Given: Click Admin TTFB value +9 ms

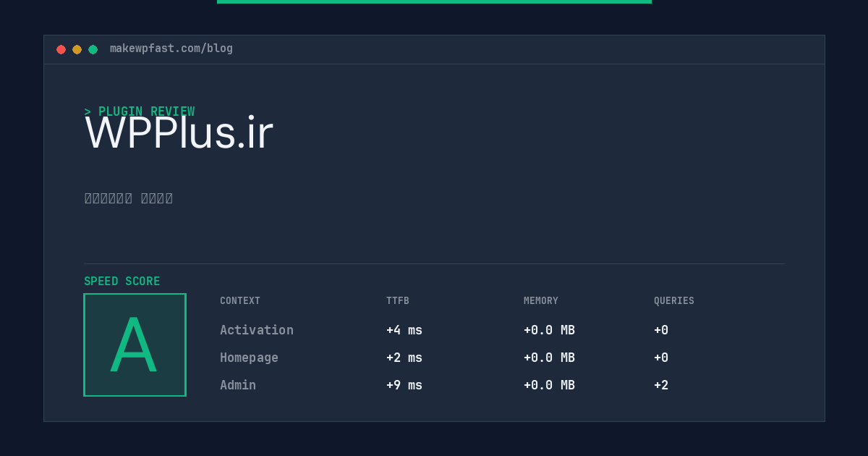Looking at the screenshot, I should 404,385.
